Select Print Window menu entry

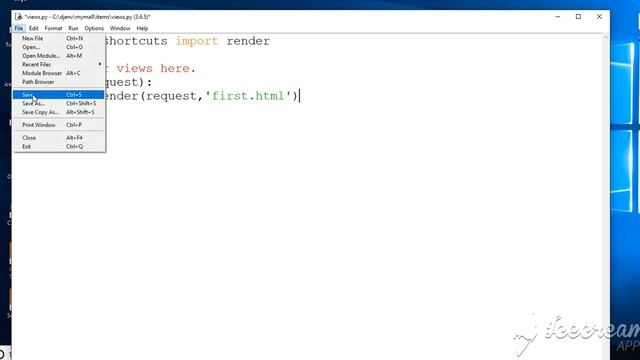58,125
